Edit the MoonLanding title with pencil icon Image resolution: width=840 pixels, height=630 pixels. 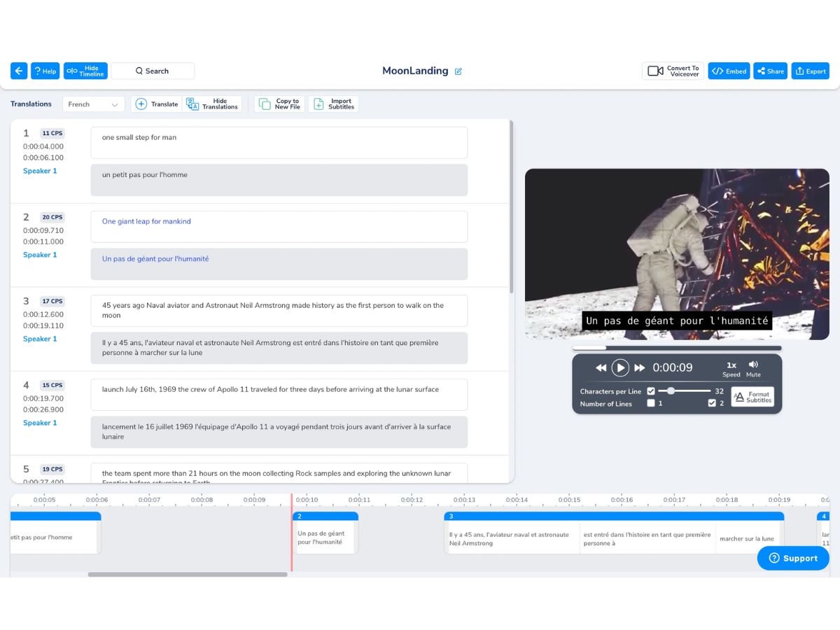tap(458, 71)
